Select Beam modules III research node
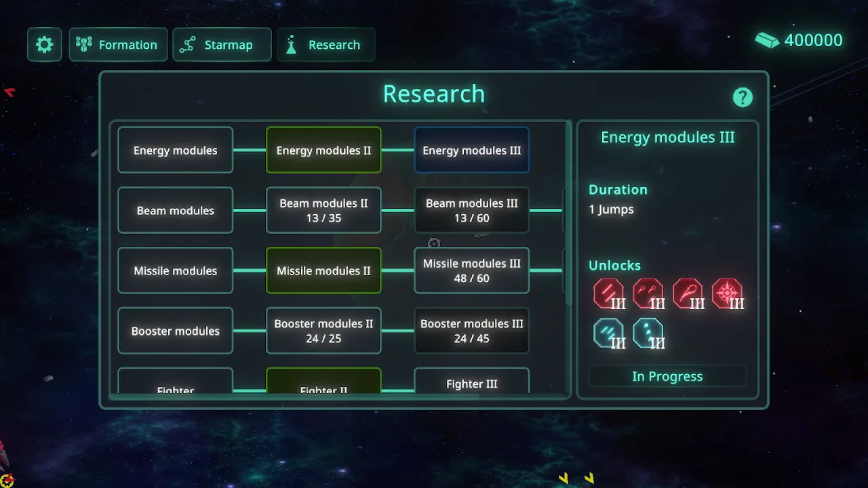Image resolution: width=868 pixels, height=488 pixels. coord(471,210)
